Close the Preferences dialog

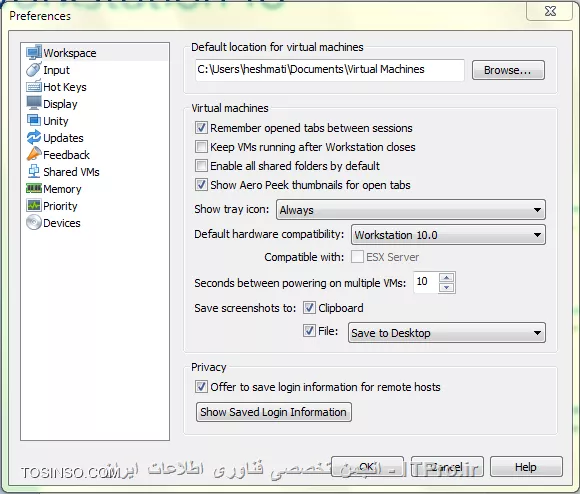550,11
